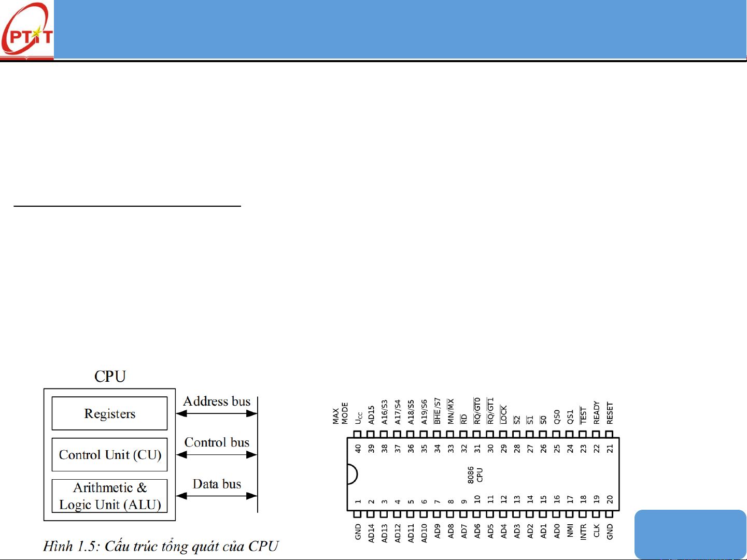
Task: Click the AD15 pin label
Action: [x=371, y=415]
